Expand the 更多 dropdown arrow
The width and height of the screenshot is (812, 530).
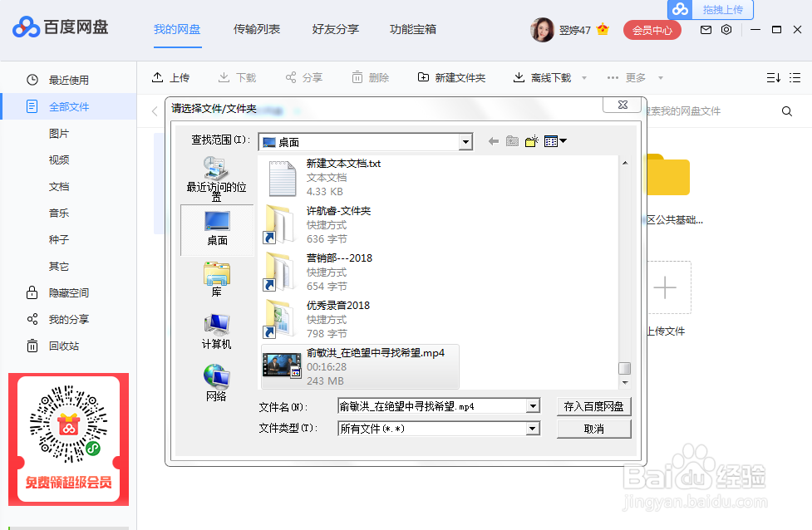click(660, 78)
